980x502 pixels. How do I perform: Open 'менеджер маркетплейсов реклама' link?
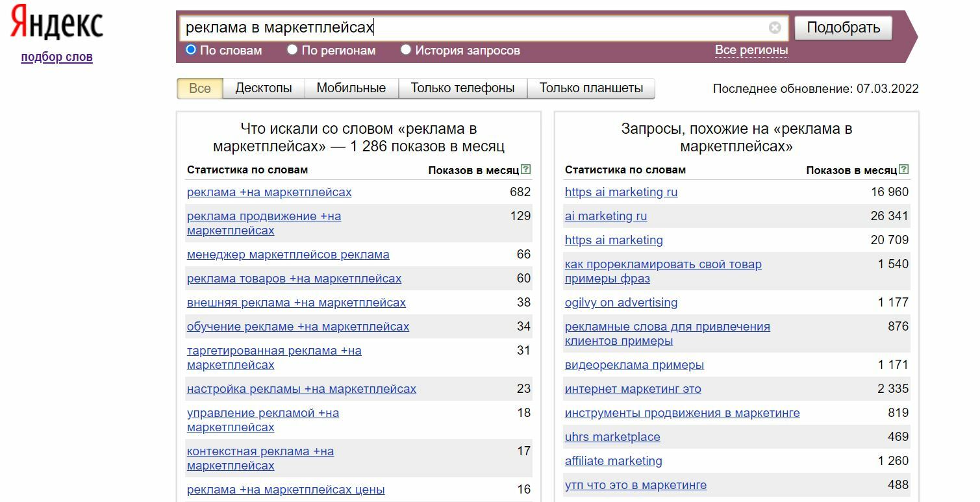coord(288,255)
